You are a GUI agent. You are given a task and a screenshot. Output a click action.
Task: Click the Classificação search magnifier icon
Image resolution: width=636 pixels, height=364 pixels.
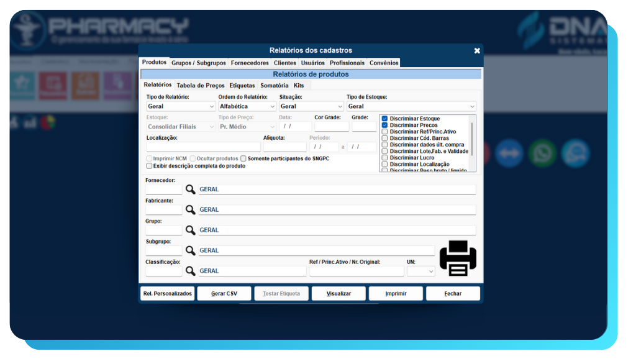(x=190, y=271)
